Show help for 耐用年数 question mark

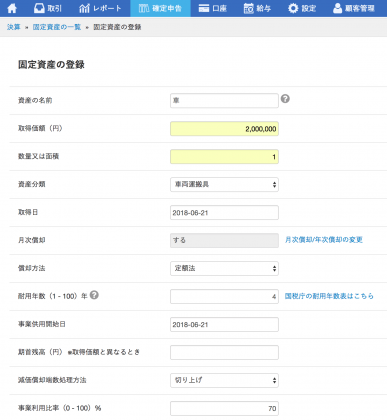click(94, 295)
